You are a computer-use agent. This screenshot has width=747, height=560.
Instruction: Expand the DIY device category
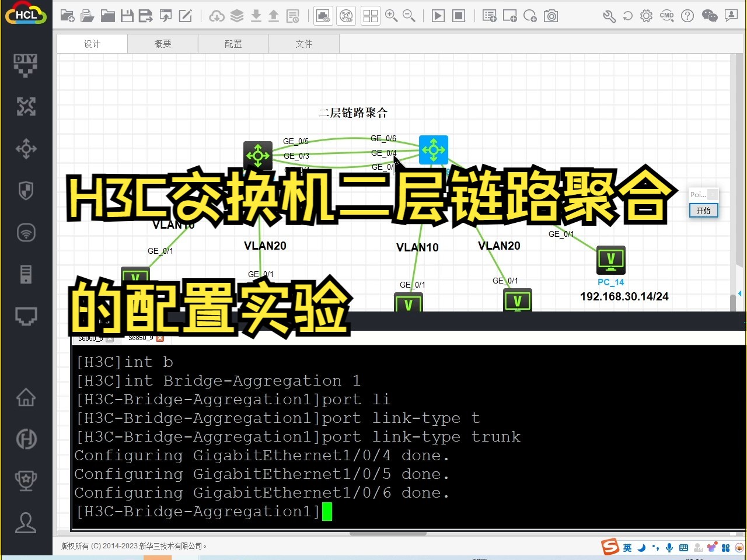click(x=26, y=65)
